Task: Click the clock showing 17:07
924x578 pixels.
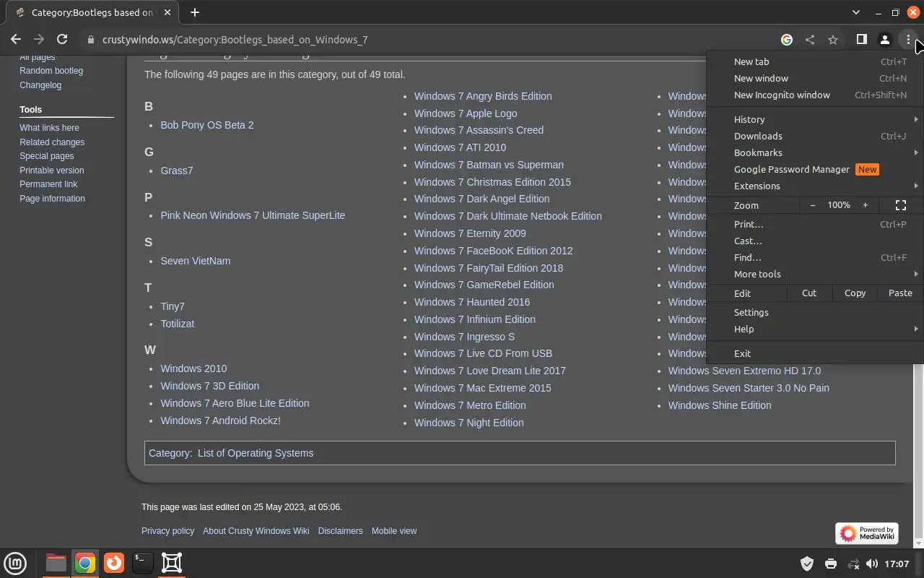Action: pyautogui.click(x=897, y=564)
